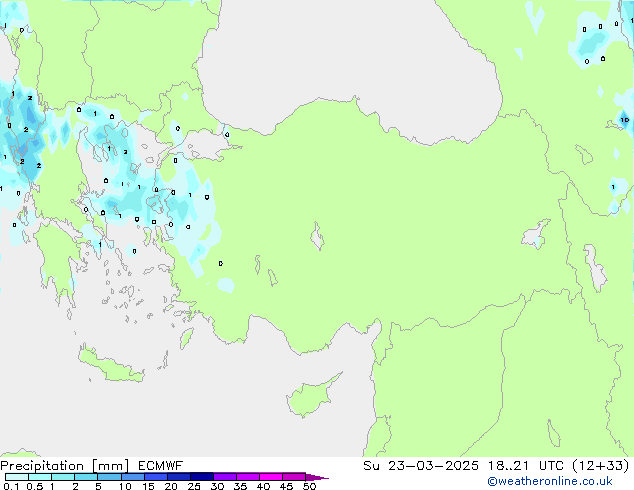The width and height of the screenshot is (634, 490).
Task: Select the 5–10 mm legend color swatch
Action: [x=109, y=477]
